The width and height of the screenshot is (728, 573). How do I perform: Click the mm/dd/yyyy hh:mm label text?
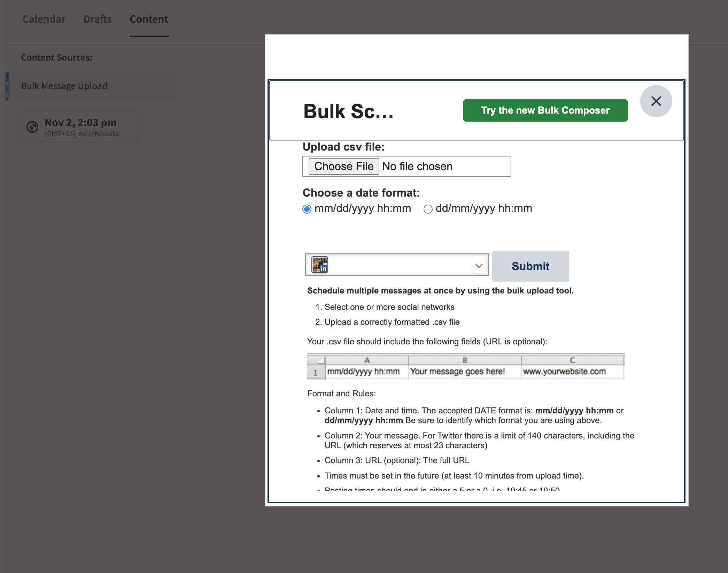coord(362,208)
